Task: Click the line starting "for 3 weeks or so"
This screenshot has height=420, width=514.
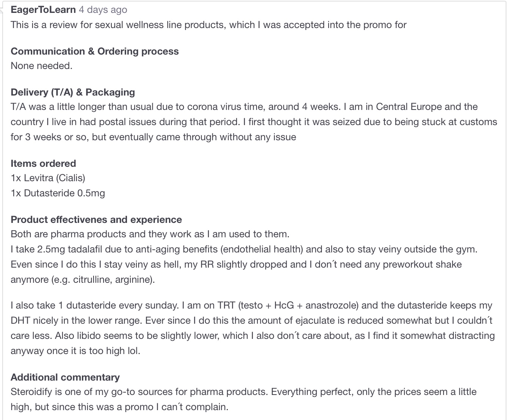Action: coord(153,137)
